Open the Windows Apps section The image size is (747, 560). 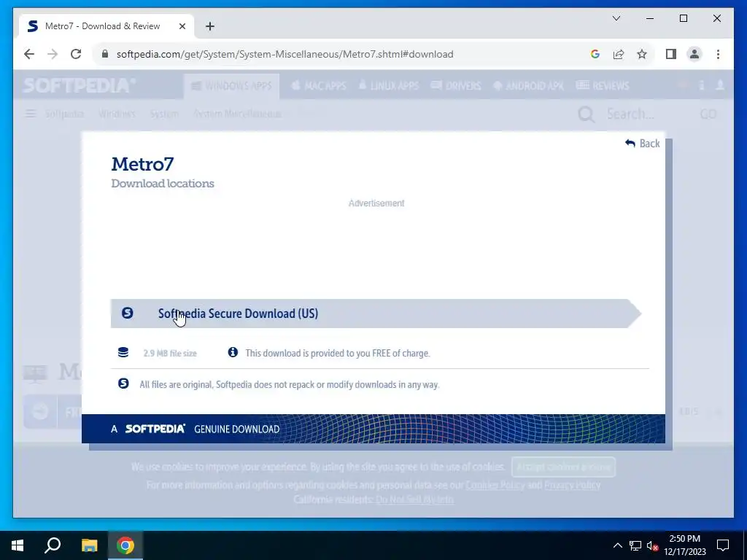pyautogui.click(x=231, y=86)
